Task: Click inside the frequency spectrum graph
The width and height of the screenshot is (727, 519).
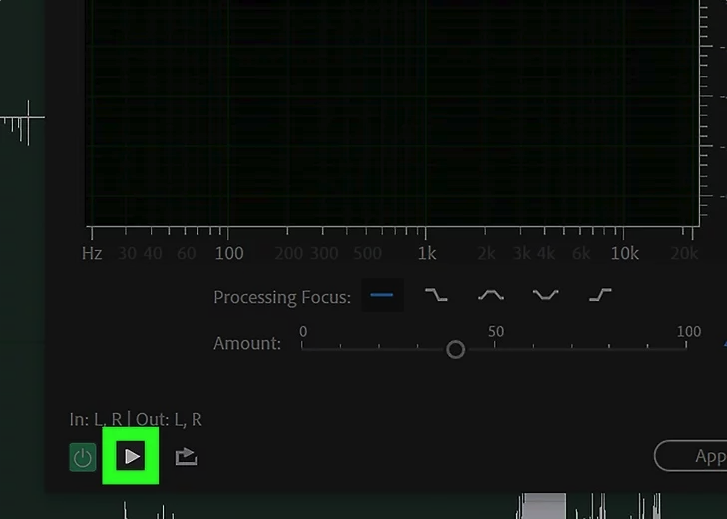Action: point(390,110)
